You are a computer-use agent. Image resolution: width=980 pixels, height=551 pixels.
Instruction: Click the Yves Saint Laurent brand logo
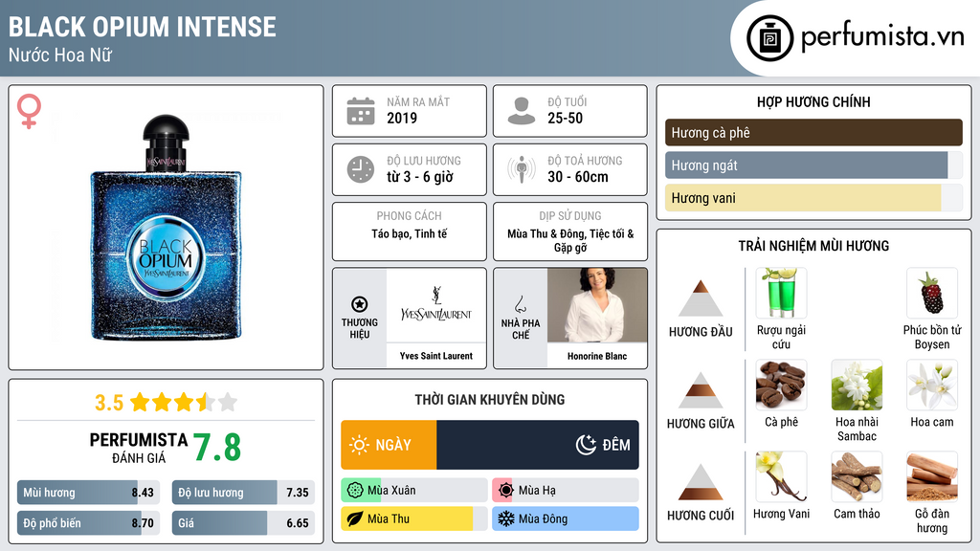[435, 305]
